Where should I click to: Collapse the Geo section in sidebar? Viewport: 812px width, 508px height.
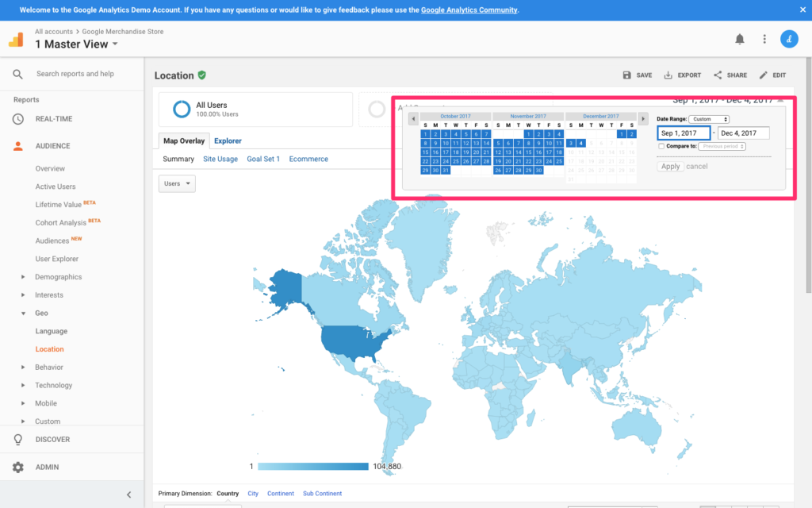[22, 314]
